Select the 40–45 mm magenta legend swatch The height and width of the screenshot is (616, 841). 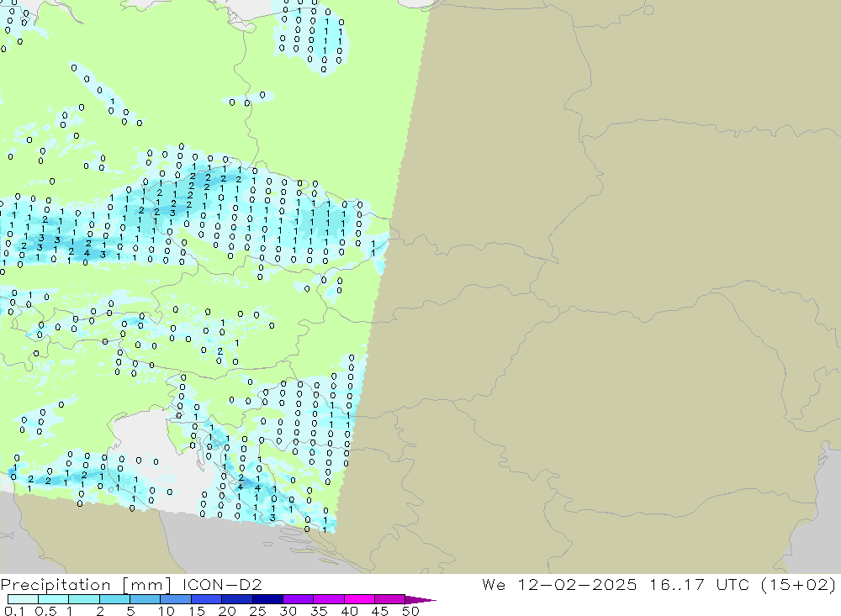point(359,599)
